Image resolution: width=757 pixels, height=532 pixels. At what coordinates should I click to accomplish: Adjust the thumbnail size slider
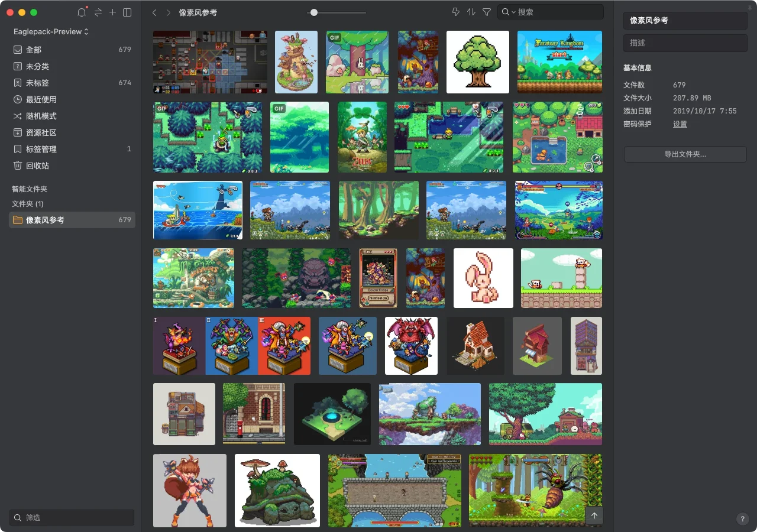click(337, 12)
